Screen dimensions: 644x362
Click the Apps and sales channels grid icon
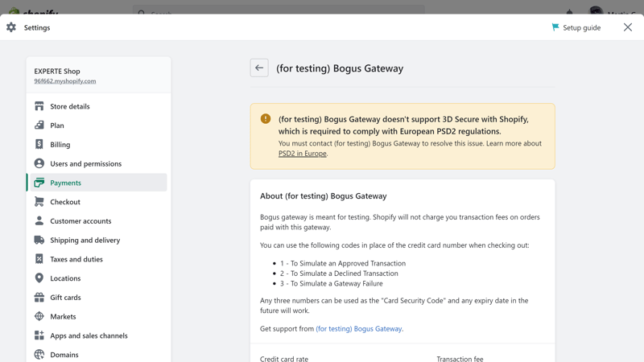(x=39, y=335)
